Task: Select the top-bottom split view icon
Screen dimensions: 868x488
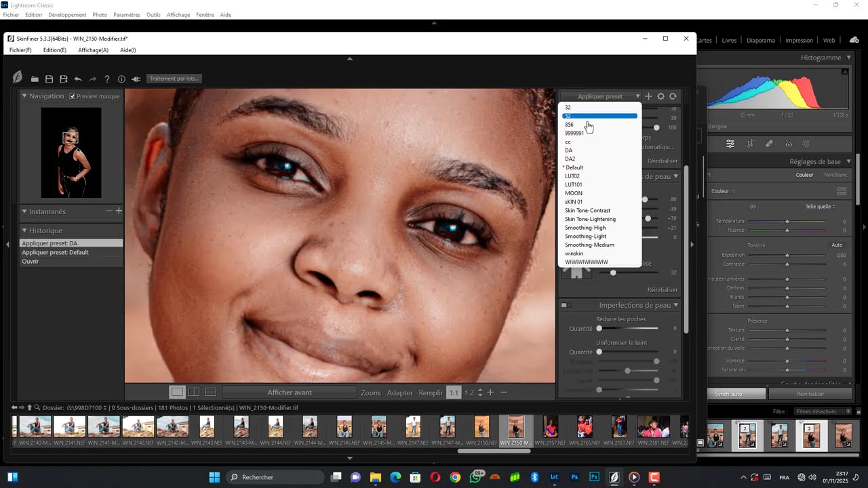Action: (211, 392)
